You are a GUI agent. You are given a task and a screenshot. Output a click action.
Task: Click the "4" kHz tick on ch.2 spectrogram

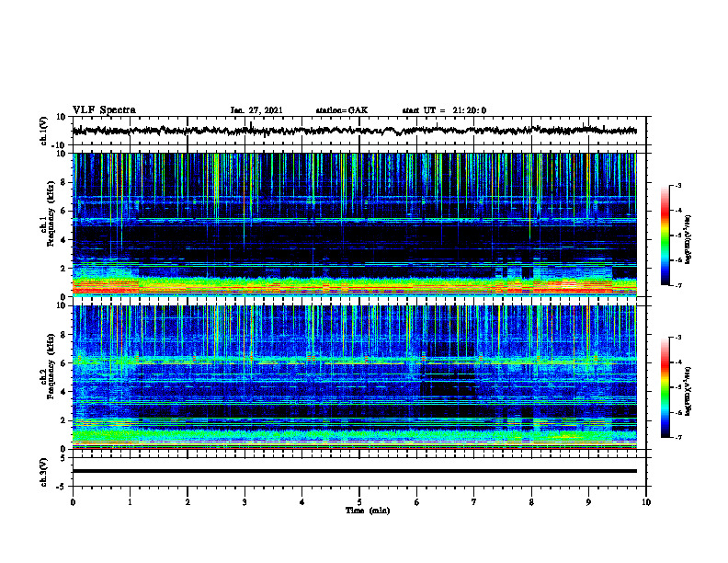point(63,392)
